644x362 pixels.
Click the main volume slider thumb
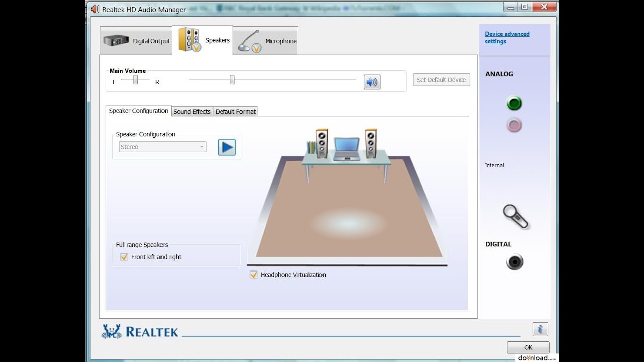click(x=232, y=80)
